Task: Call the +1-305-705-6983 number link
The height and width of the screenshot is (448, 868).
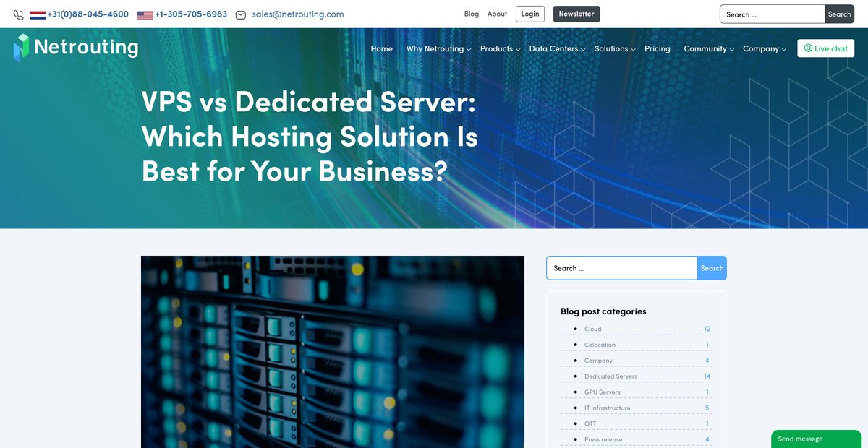Action: point(191,14)
